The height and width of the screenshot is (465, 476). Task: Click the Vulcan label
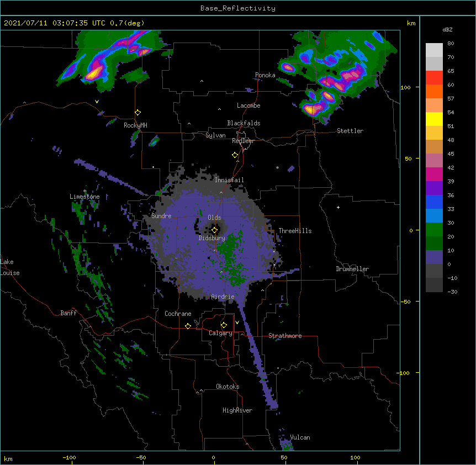(x=300, y=437)
